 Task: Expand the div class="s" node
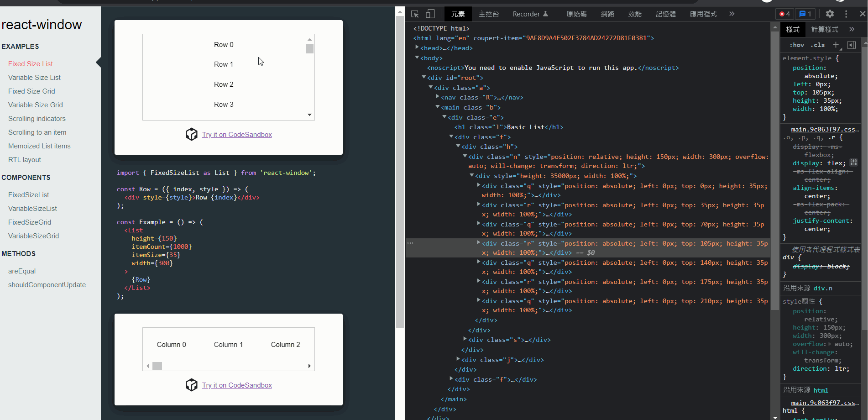tap(465, 339)
